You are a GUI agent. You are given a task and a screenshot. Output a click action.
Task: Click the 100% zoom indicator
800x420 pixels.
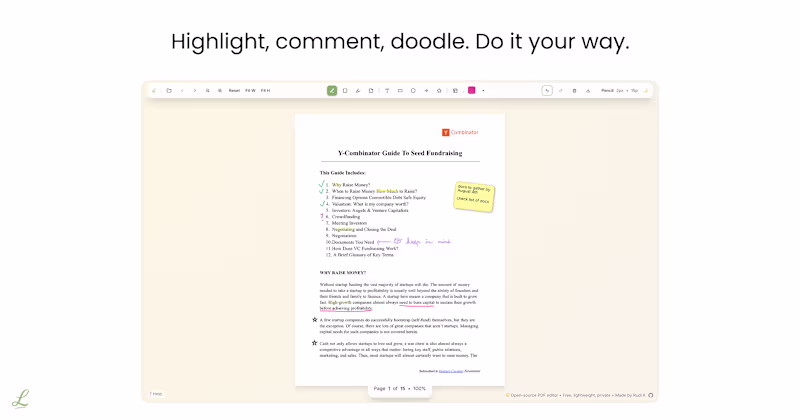(419, 388)
